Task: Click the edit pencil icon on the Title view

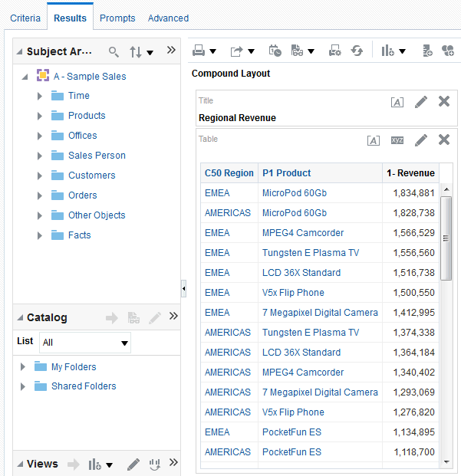Action: point(421,102)
